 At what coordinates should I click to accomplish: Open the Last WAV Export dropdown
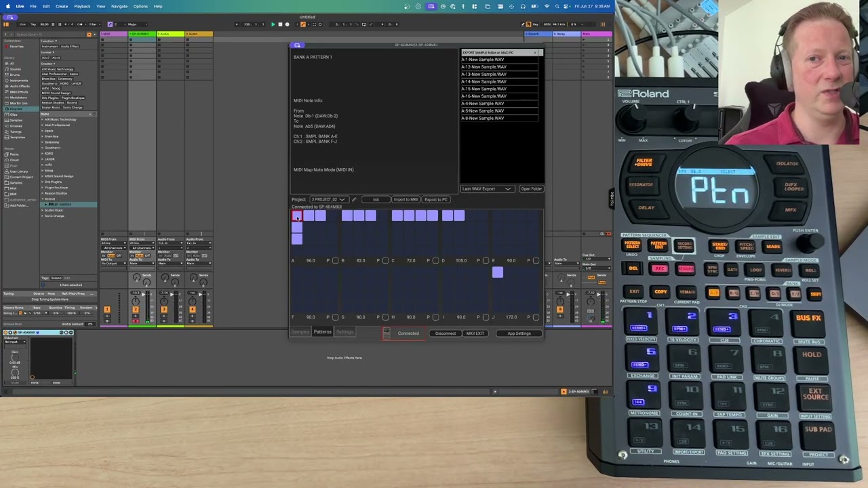[x=488, y=188]
